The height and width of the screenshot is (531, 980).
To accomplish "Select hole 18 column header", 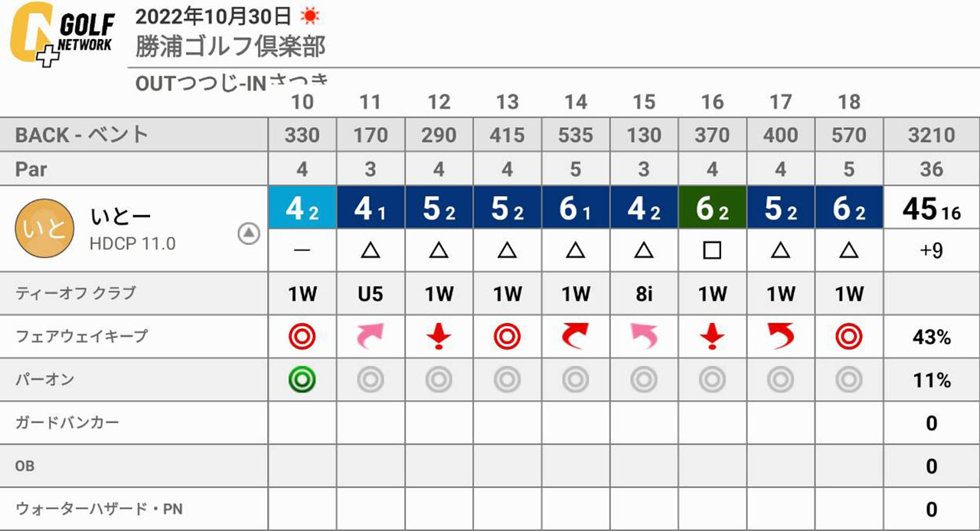I will [x=848, y=102].
